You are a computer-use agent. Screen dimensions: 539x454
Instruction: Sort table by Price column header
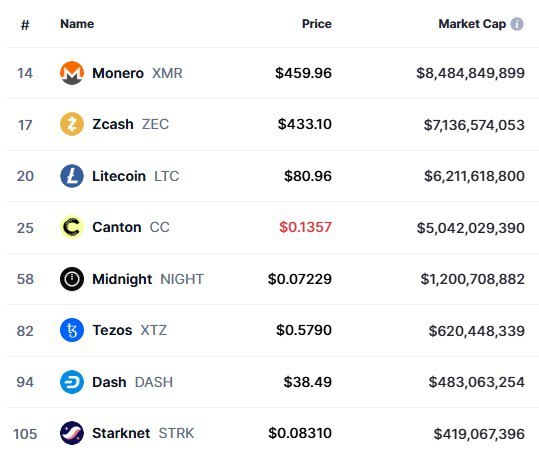(x=317, y=24)
